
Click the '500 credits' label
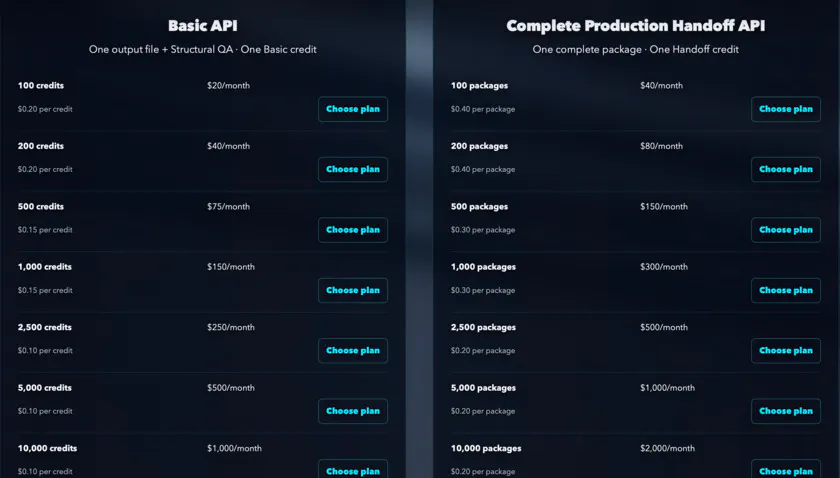point(41,206)
